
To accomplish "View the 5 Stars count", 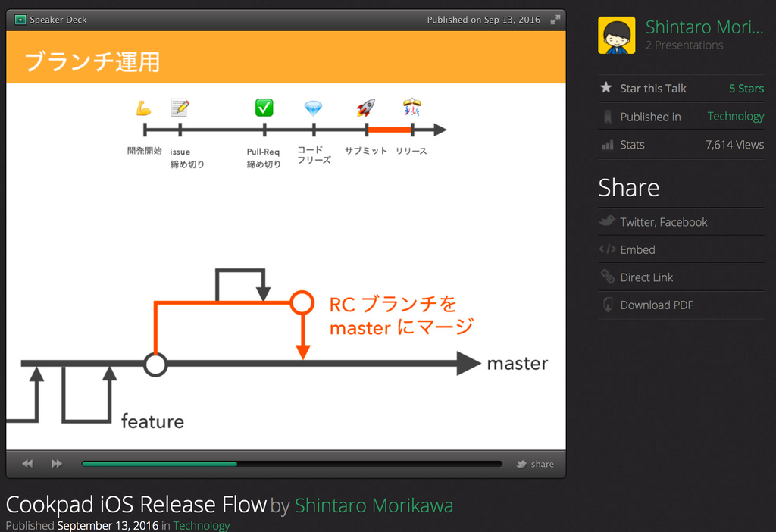I will click(x=746, y=89).
